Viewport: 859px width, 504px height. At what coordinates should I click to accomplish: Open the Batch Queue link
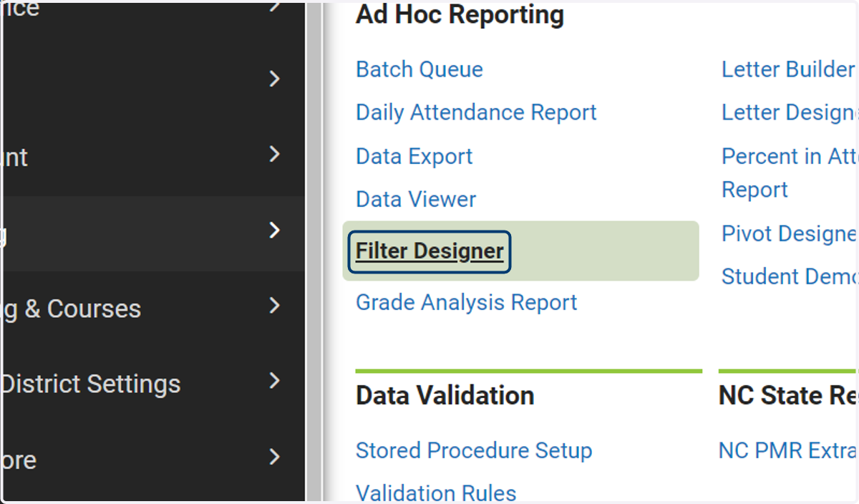pos(419,69)
